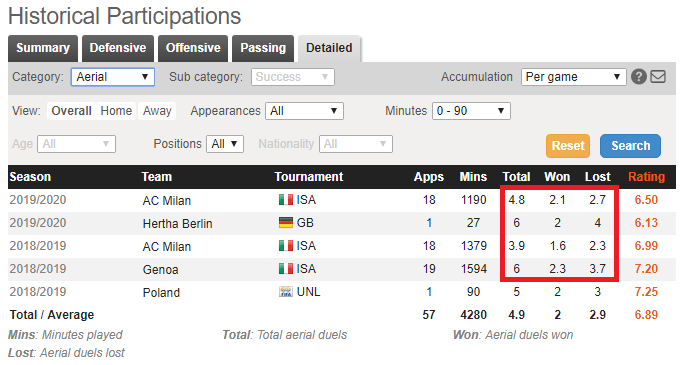Switch to the Defensive tab

tap(118, 48)
